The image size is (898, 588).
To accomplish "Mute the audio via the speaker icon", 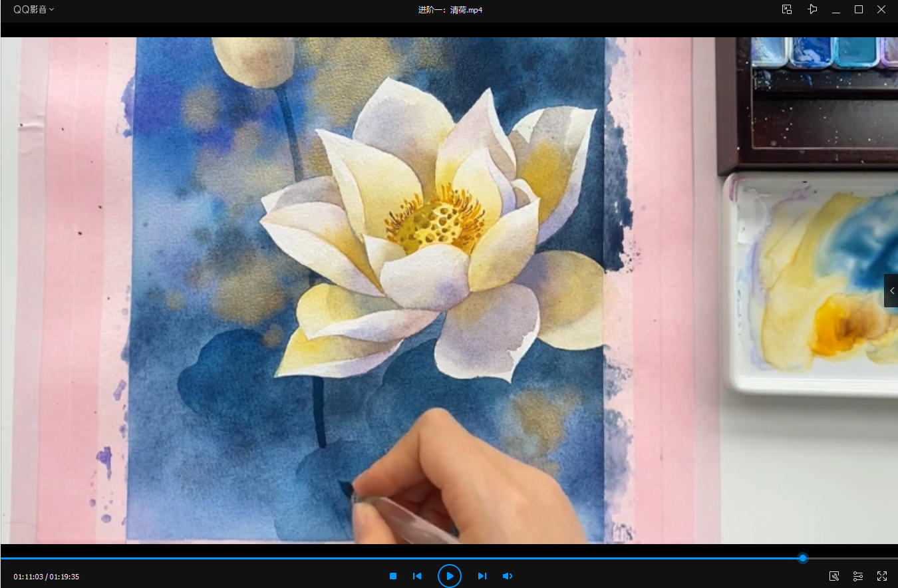I will point(507,576).
